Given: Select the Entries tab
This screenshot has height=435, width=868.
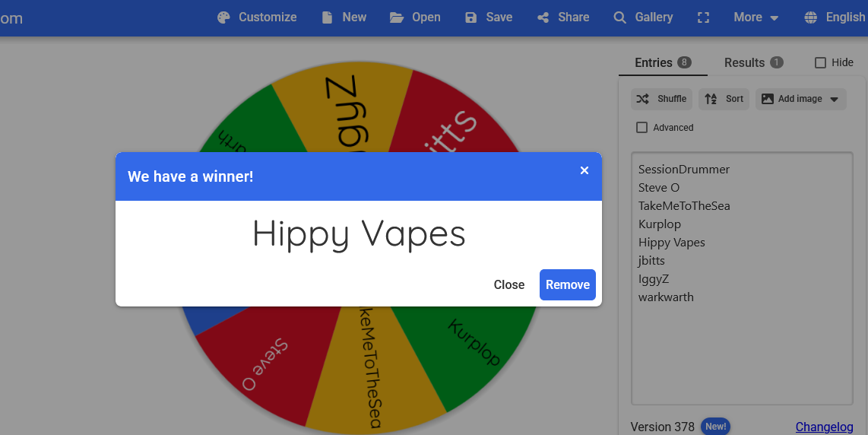Looking at the screenshot, I should 662,63.
